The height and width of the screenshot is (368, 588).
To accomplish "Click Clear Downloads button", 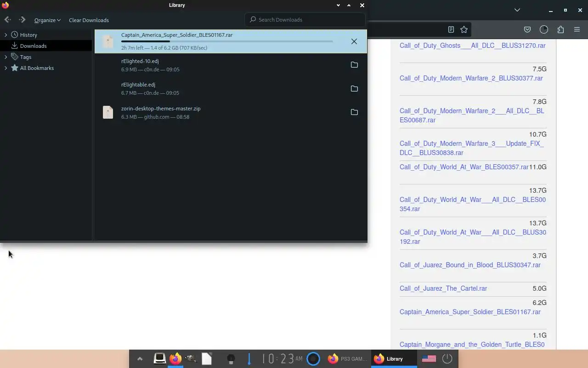I will (89, 20).
